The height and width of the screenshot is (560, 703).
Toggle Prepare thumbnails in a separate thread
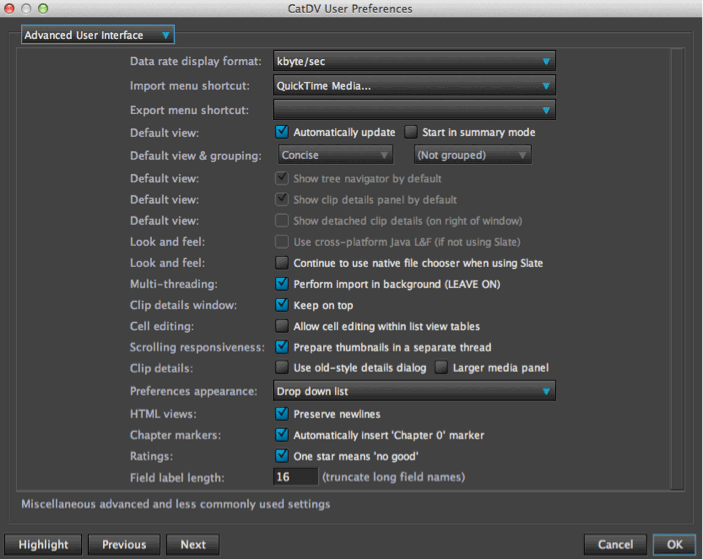click(282, 347)
